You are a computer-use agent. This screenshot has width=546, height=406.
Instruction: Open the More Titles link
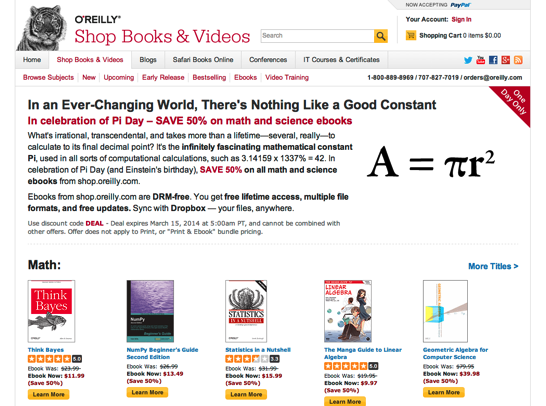pyautogui.click(x=493, y=266)
